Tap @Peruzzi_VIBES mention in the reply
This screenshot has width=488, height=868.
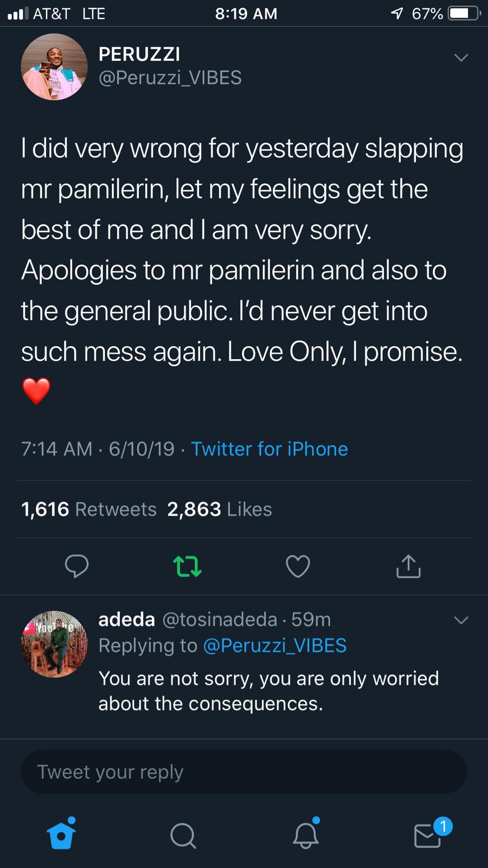point(274,646)
